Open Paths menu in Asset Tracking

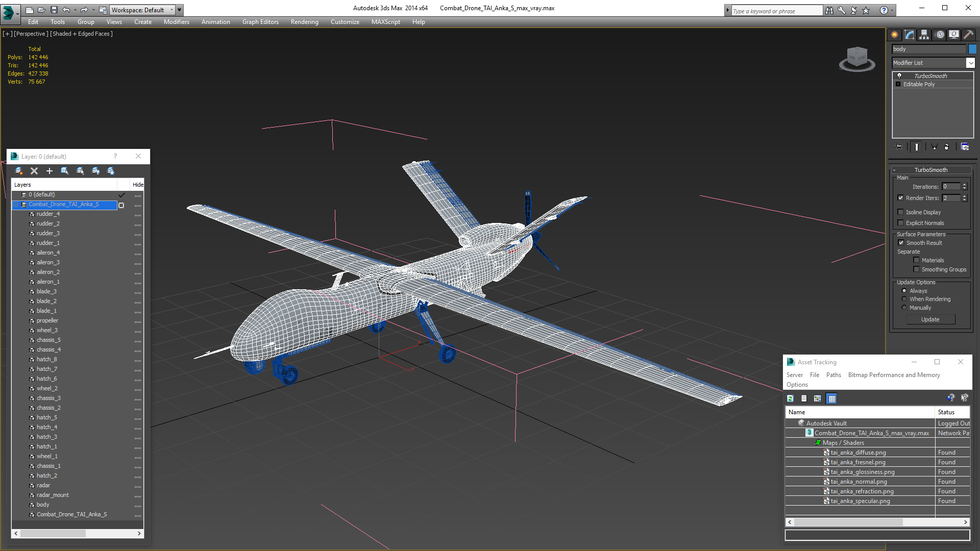pyautogui.click(x=834, y=375)
